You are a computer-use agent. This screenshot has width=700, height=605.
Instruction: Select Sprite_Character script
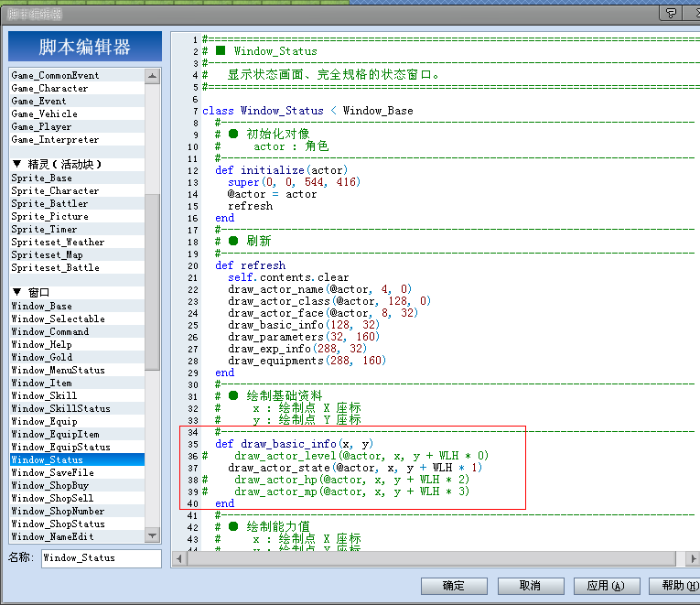[x=77, y=190]
